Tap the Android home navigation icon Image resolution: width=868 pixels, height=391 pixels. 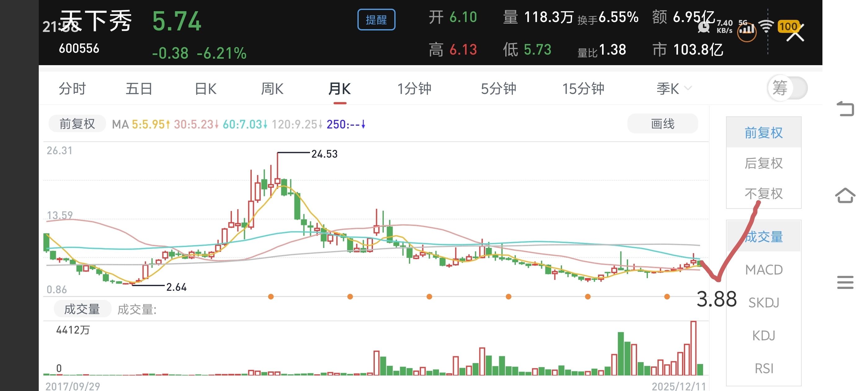click(x=845, y=195)
